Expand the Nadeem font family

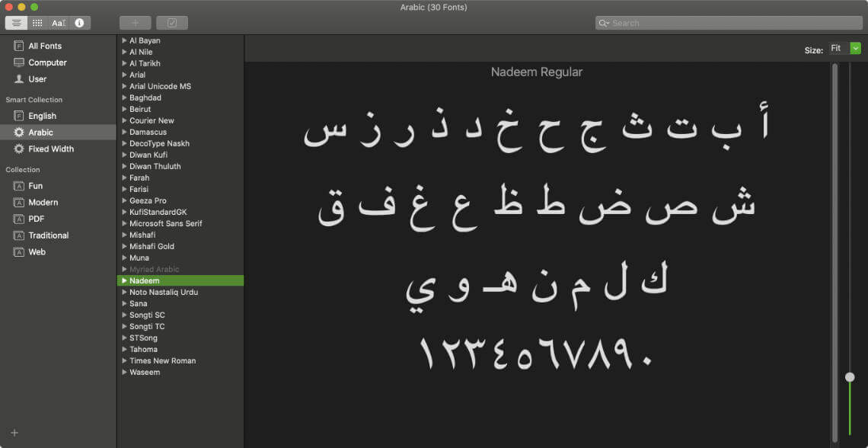pos(124,280)
